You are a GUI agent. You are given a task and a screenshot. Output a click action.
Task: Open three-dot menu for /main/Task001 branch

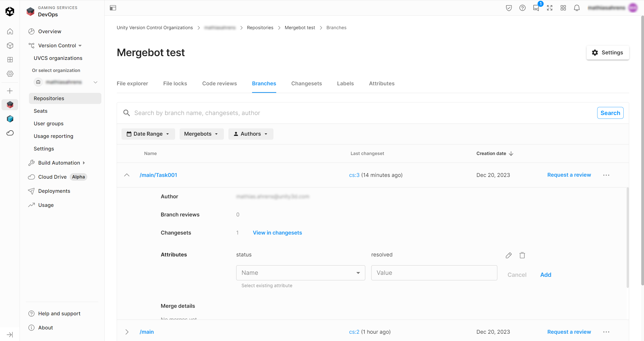(x=606, y=175)
